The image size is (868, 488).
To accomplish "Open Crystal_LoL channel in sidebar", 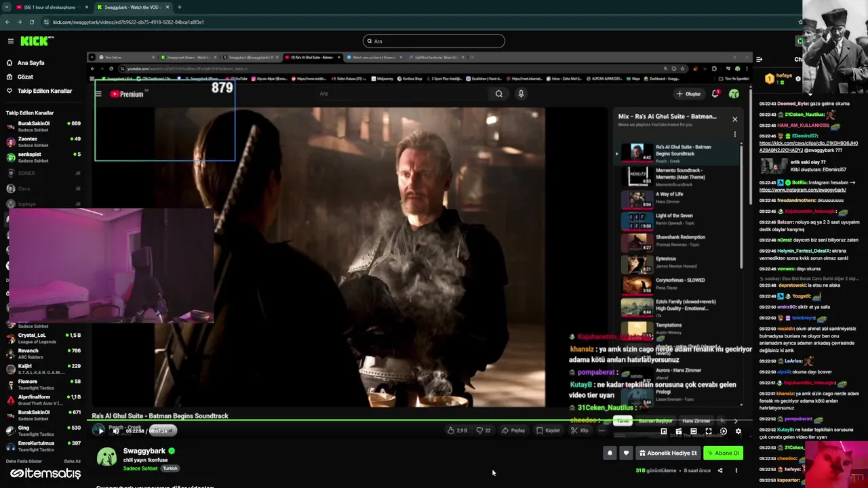I will [x=44, y=338].
